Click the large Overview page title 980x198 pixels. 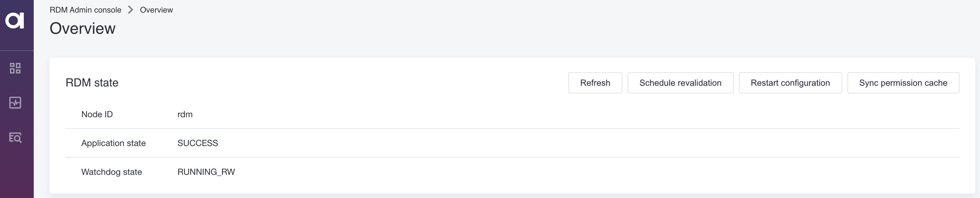coord(83,28)
